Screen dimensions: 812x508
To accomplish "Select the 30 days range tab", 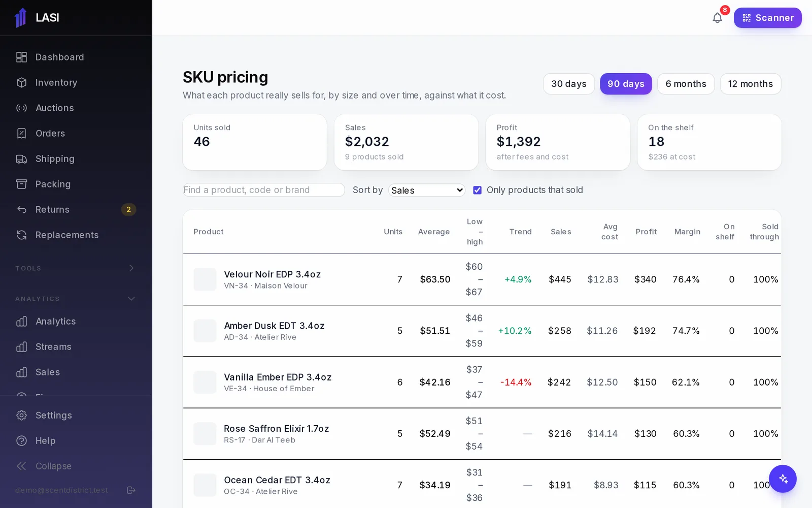I will click(569, 84).
